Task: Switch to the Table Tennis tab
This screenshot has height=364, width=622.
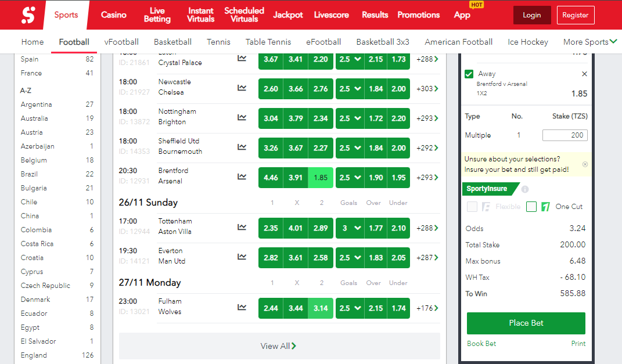Action: (268, 42)
